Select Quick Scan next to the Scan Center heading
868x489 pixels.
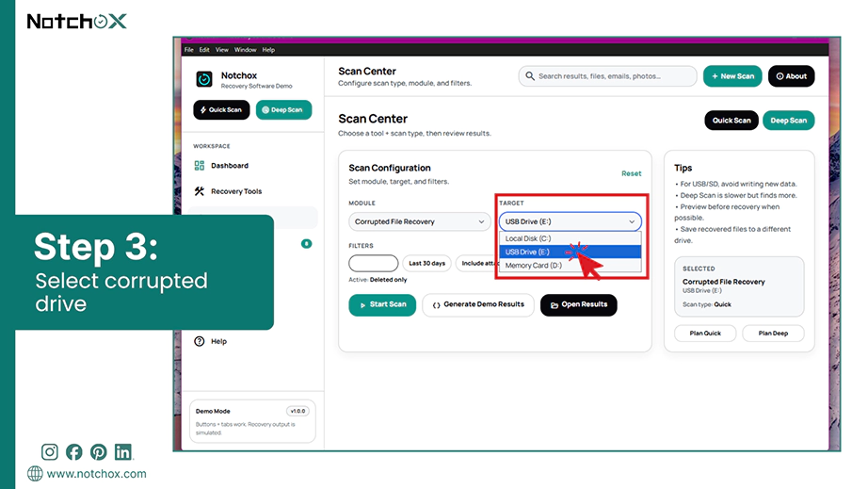(731, 121)
